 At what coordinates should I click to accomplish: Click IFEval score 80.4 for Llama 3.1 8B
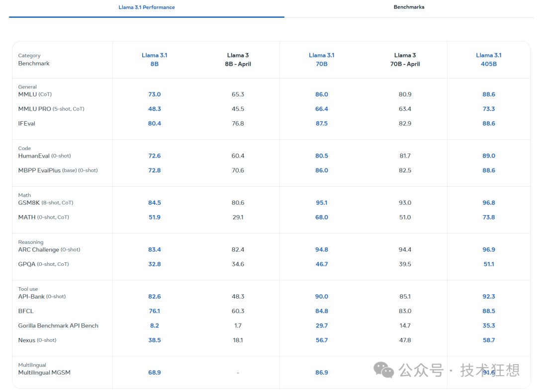pos(155,124)
